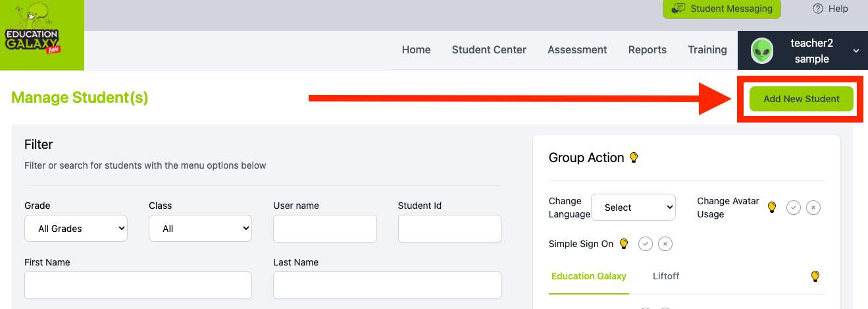This screenshot has width=868, height=309.
Task: Disable Simple Sign On with X
Action: click(x=665, y=244)
